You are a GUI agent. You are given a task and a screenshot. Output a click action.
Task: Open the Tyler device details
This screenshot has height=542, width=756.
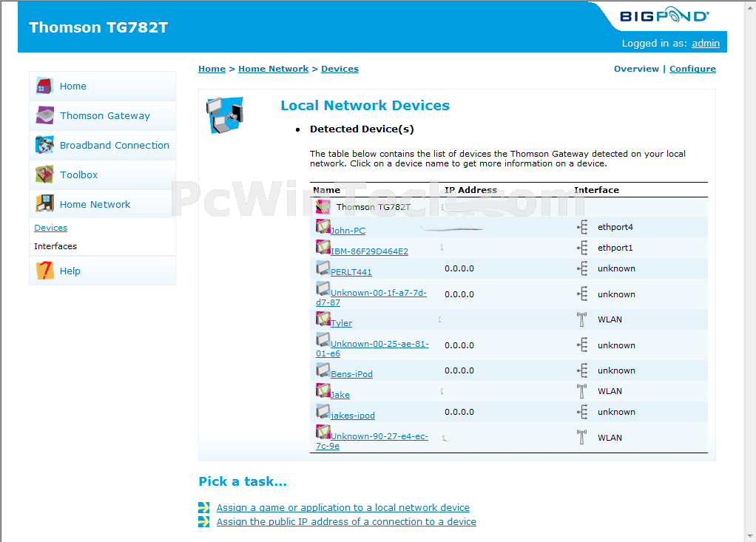click(341, 323)
